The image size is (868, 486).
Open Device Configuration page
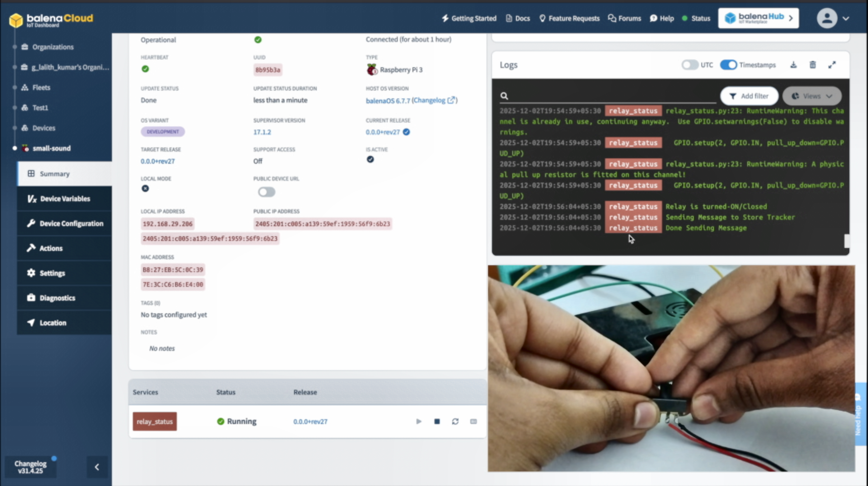[64, 223]
